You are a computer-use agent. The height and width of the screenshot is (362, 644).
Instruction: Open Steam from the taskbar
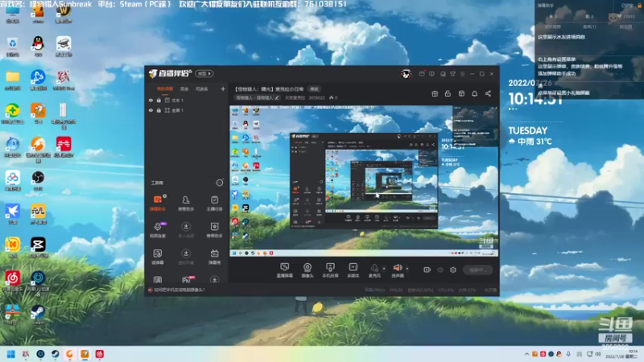(x=55, y=354)
